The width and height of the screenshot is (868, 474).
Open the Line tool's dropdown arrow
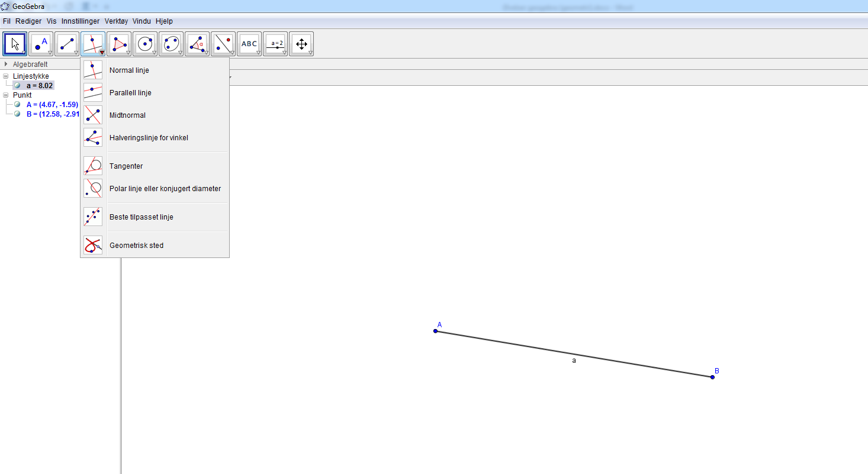click(76, 53)
